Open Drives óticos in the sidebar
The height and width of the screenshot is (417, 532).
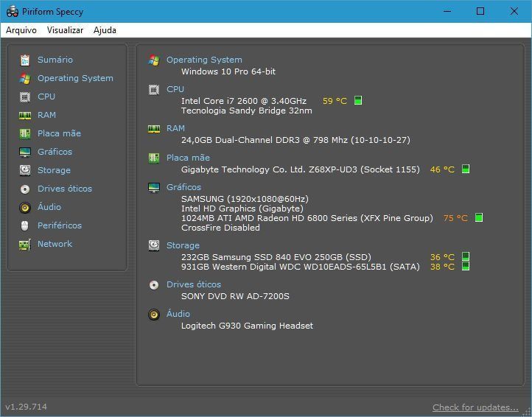[64, 189]
